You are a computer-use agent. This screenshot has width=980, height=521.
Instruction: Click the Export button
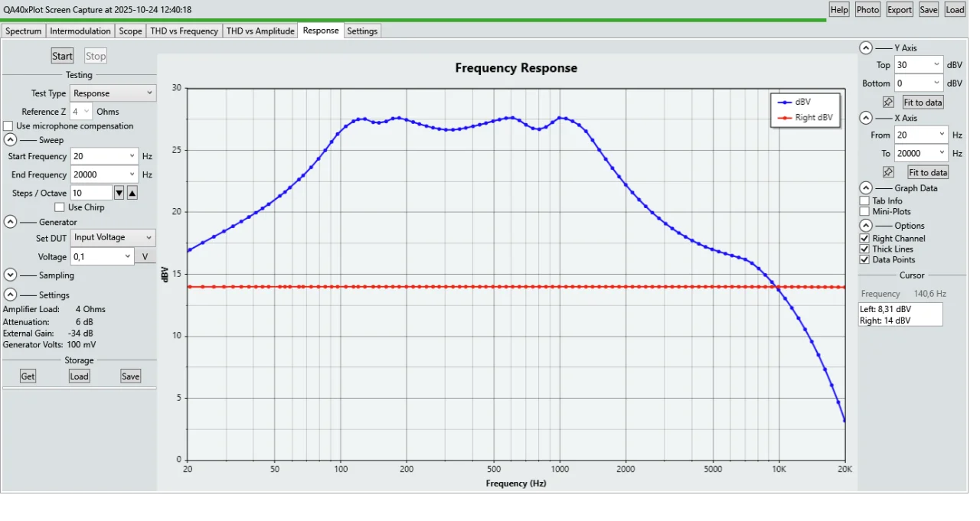coord(899,10)
